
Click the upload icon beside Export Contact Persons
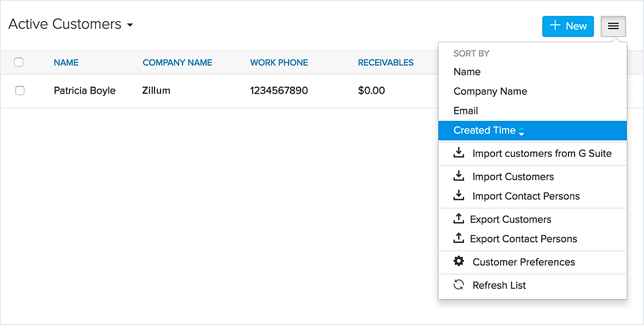[458, 238]
